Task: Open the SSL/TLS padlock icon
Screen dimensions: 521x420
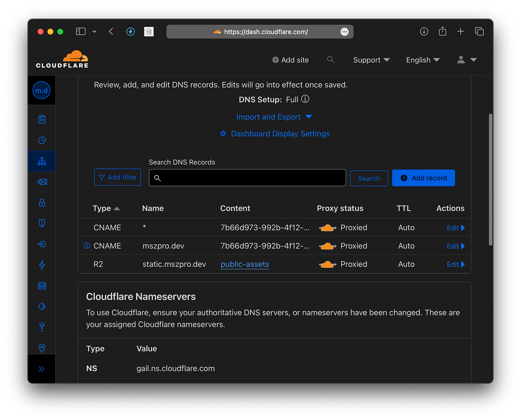Action: pyautogui.click(x=42, y=203)
